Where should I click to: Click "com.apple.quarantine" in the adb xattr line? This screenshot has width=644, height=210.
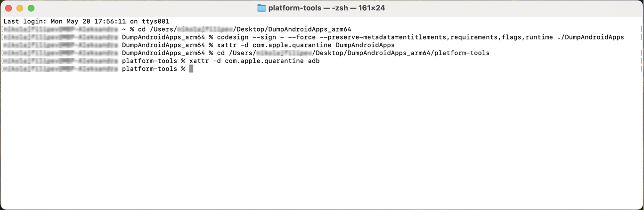(264, 61)
